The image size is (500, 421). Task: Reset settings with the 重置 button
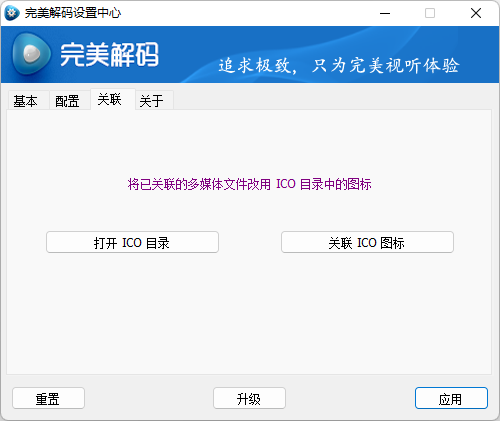point(48,398)
